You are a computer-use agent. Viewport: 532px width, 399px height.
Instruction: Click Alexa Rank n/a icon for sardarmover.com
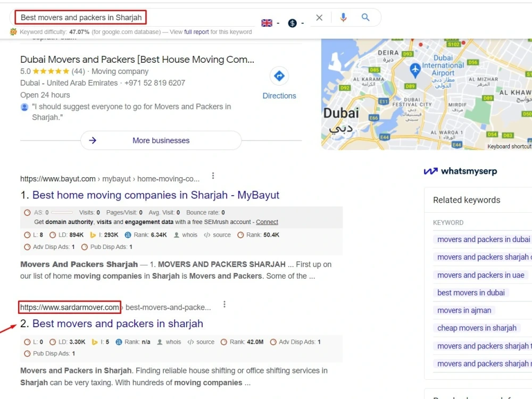pos(119,342)
